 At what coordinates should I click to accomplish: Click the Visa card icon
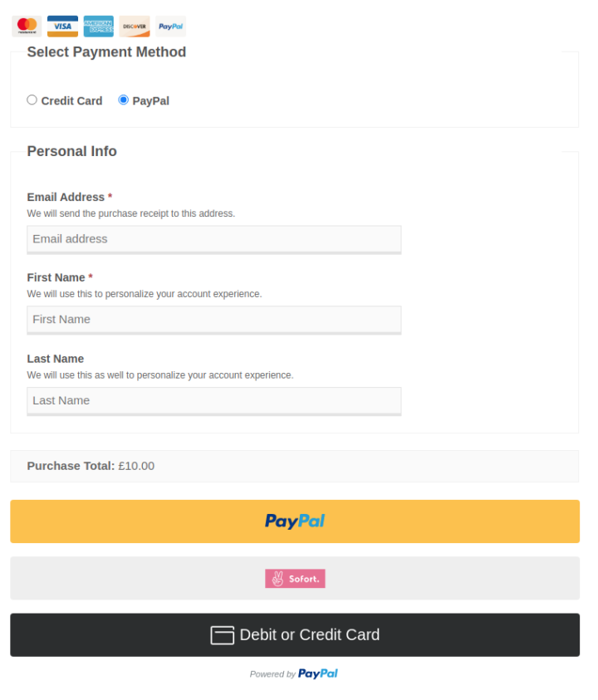(x=62, y=26)
